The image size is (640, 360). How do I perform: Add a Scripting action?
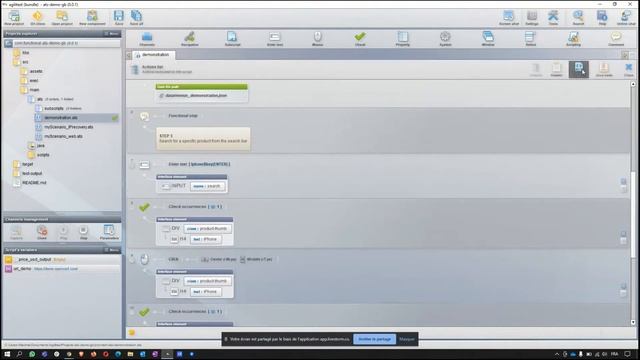[573, 39]
